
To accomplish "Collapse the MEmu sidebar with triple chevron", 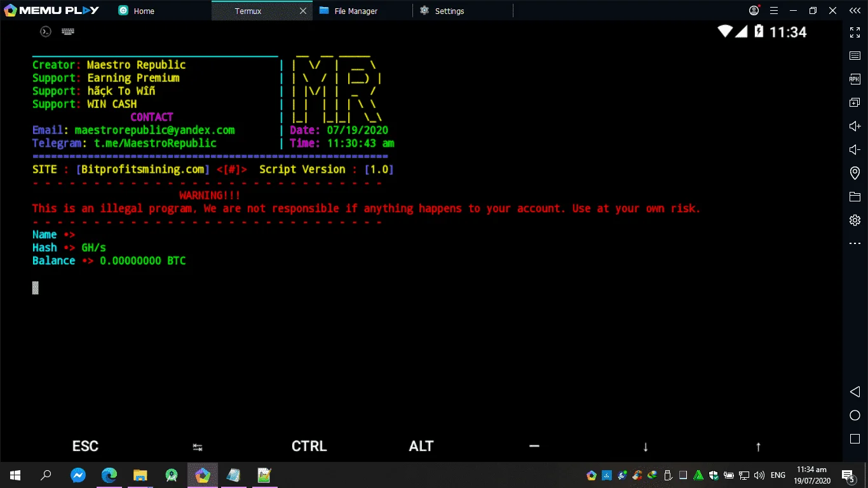I will pyautogui.click(x=855, y=10).
